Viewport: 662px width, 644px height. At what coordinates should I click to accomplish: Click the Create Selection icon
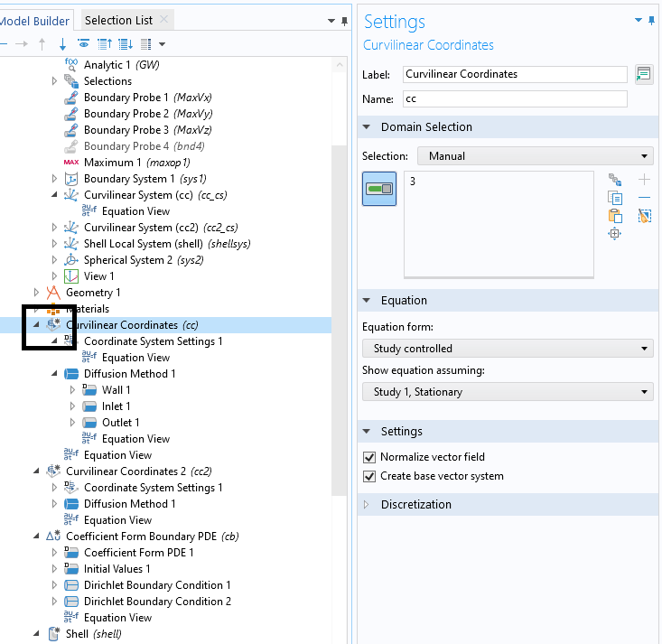tap(615, 181)
